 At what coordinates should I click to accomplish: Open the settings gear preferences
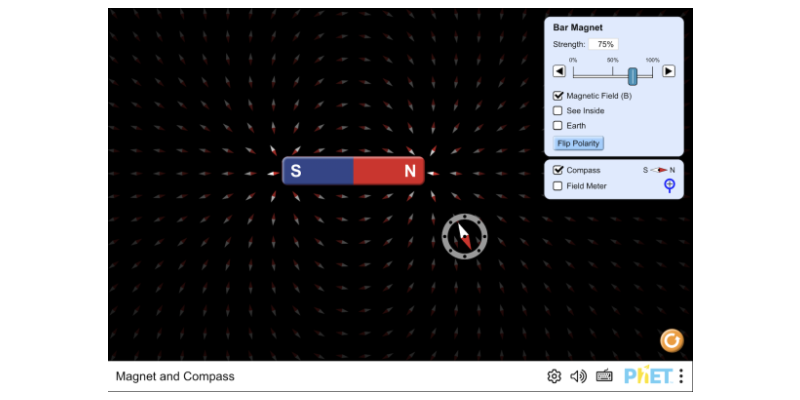(554, 376)
